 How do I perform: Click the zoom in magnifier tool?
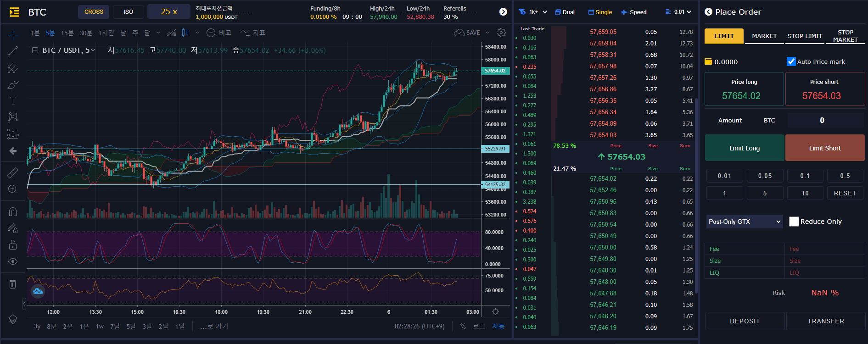[x=13, y=189]
